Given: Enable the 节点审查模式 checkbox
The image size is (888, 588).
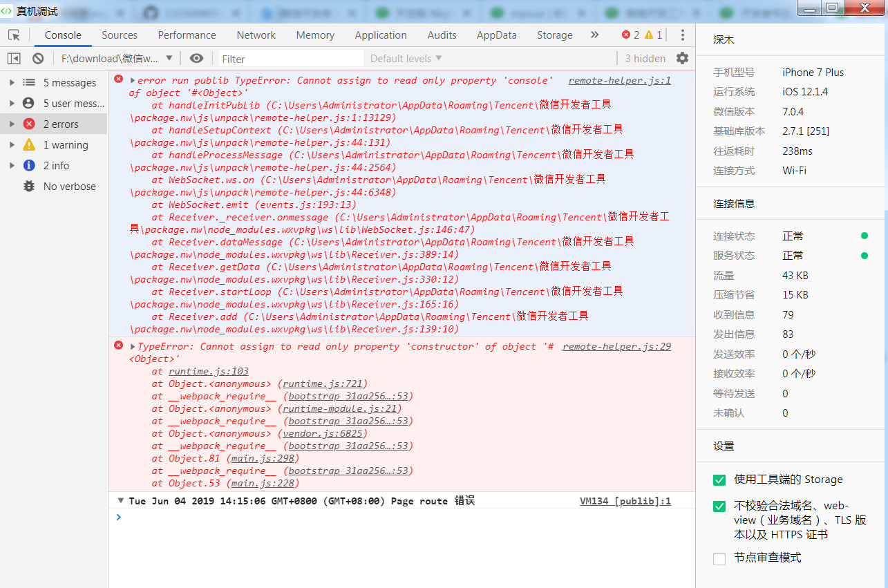Looking at the screenshot, I should (x=719, y=558).
